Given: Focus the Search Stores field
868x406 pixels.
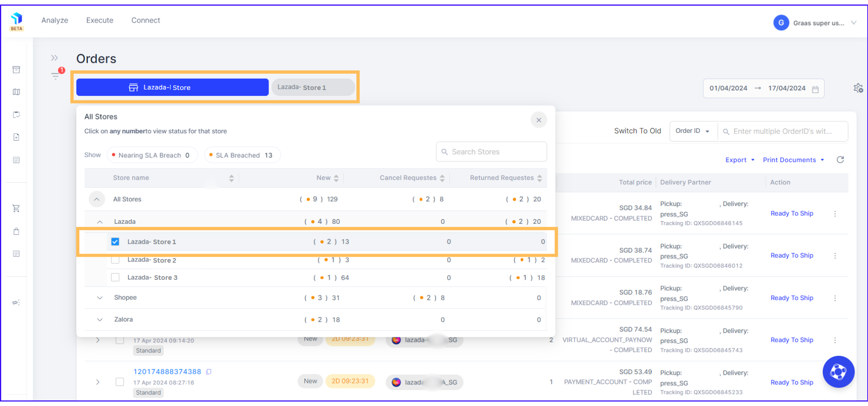Looking at the screenshot, I should click(x=491, y=152).
